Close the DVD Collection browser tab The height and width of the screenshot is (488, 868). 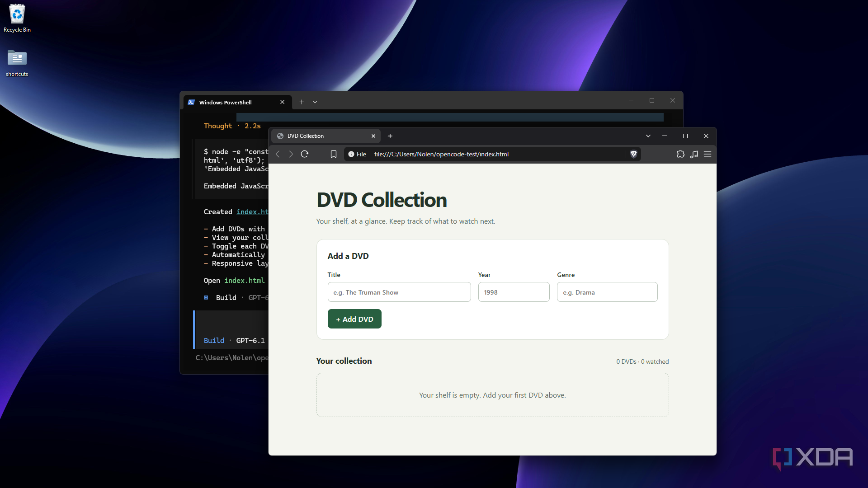(x=373, y=136)
